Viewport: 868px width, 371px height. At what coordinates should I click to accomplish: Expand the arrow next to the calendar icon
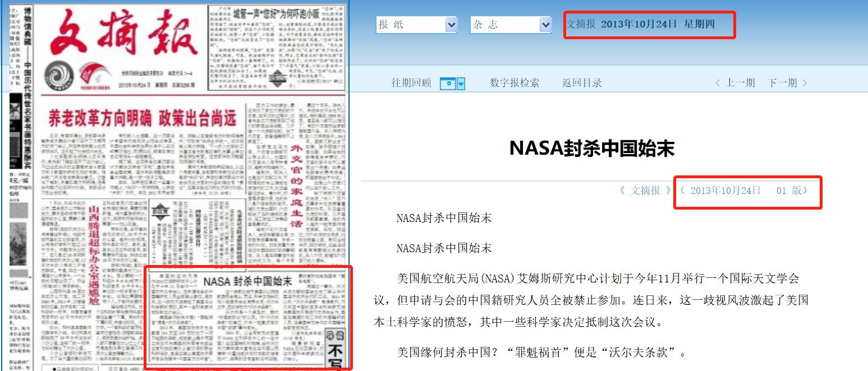tap(461, 84)
